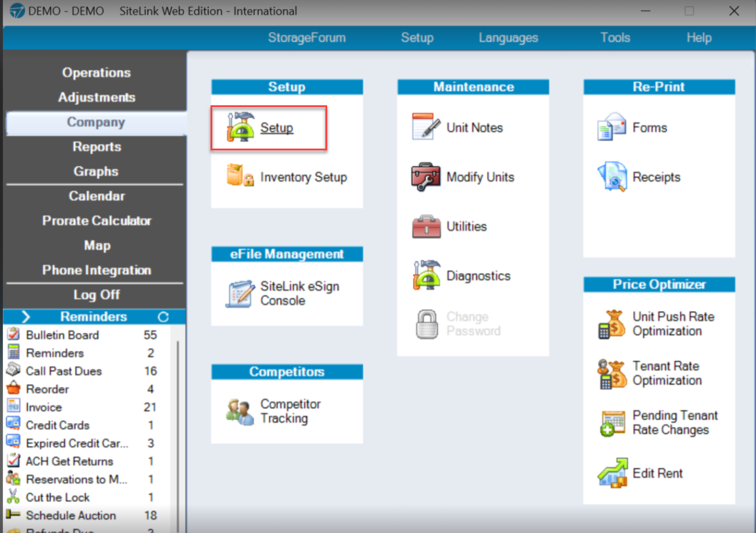The image size is (756, 533).
Task: Click the Invoice count 21
Action: [150, 407]
